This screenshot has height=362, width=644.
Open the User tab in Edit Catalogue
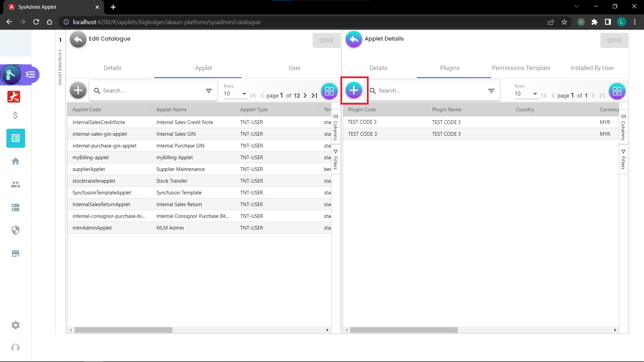(294, 68)
